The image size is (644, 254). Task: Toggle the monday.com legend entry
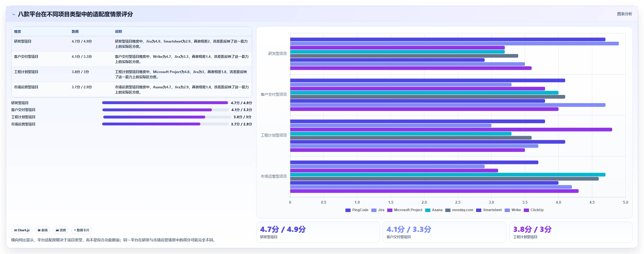(x=459, y=210)
